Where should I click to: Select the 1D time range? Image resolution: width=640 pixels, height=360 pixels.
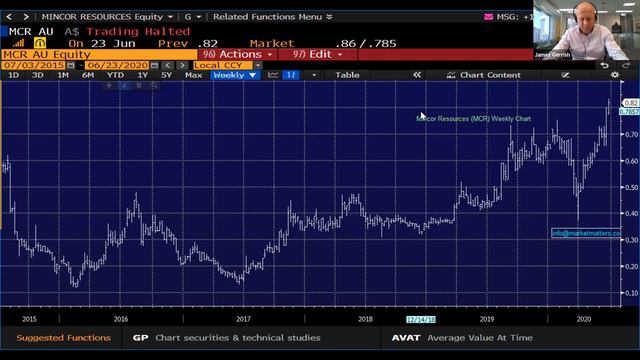point(13,75)
